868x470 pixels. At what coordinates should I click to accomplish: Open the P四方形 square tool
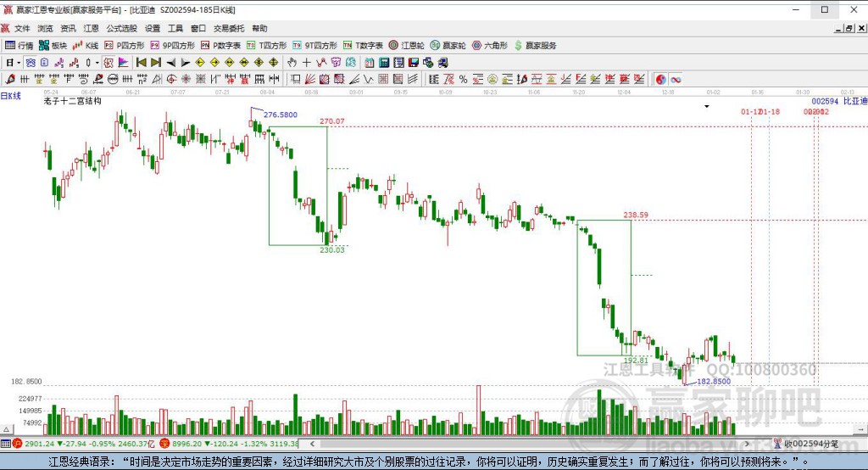[125, 46]
